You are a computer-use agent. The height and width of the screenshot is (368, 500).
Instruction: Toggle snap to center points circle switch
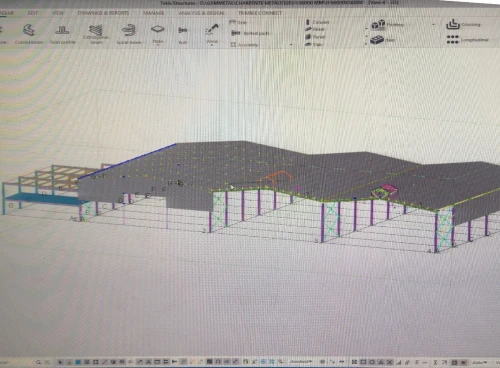click(372, 362)
